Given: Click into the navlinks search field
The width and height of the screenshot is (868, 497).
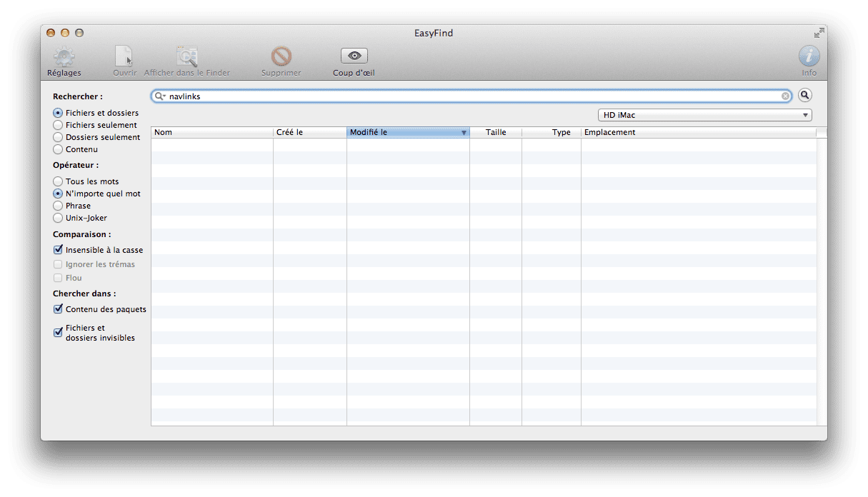Looking at the screenshot, I should (472, 96).
